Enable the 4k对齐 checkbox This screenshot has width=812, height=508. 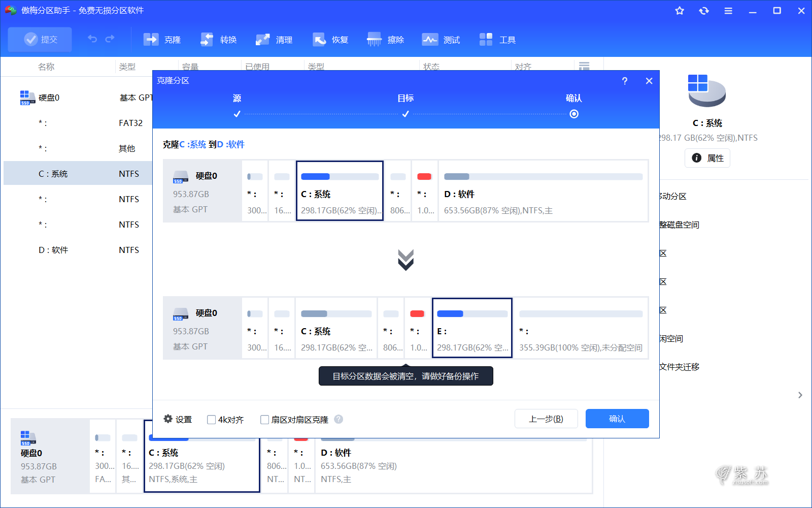click(x=211, y=420)
